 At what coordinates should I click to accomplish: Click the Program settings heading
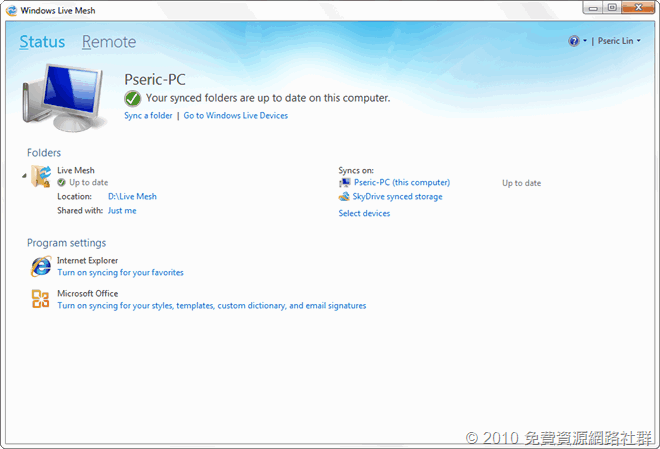(x=67, y=243)
